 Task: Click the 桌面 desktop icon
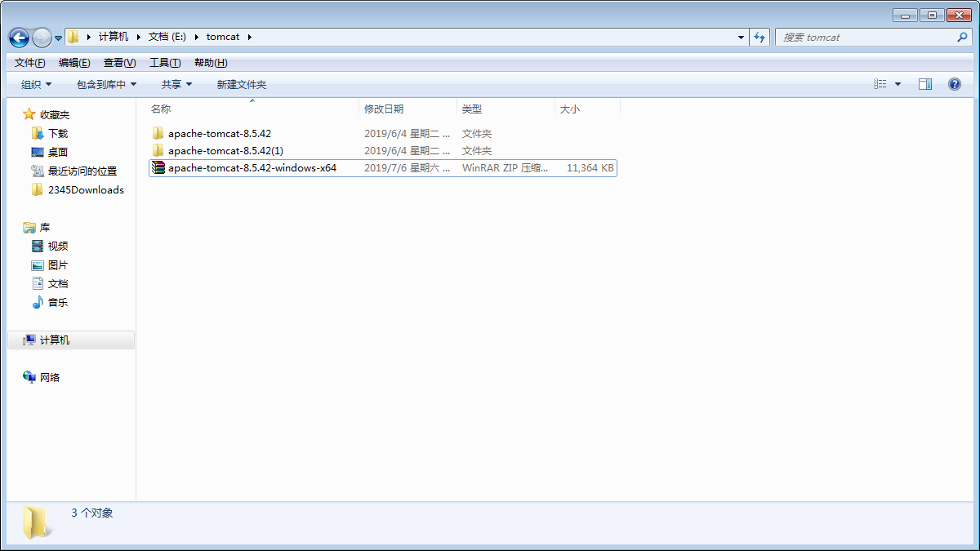click(37, 152)
